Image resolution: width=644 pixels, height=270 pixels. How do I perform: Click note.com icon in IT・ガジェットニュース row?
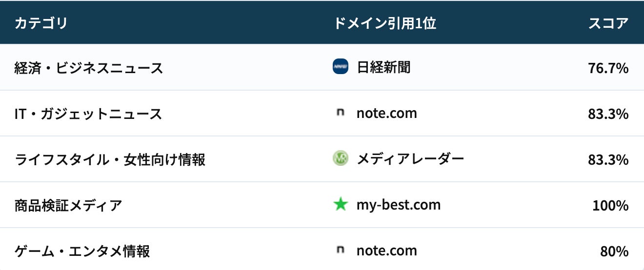[340, 113]
